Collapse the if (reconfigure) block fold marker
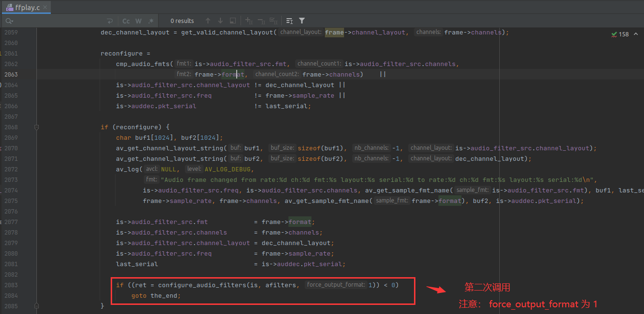 click(x=37, y=127)
